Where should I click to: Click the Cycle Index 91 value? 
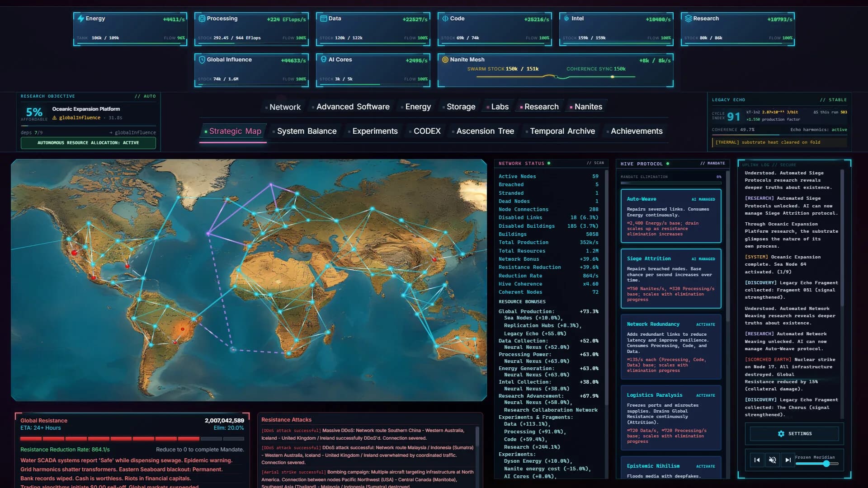(x=734, y=117)
